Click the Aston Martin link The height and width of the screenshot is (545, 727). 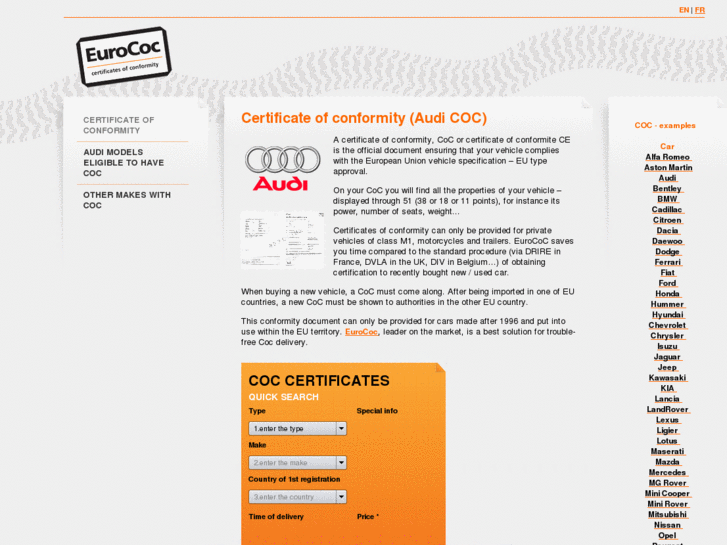(668, 167)
